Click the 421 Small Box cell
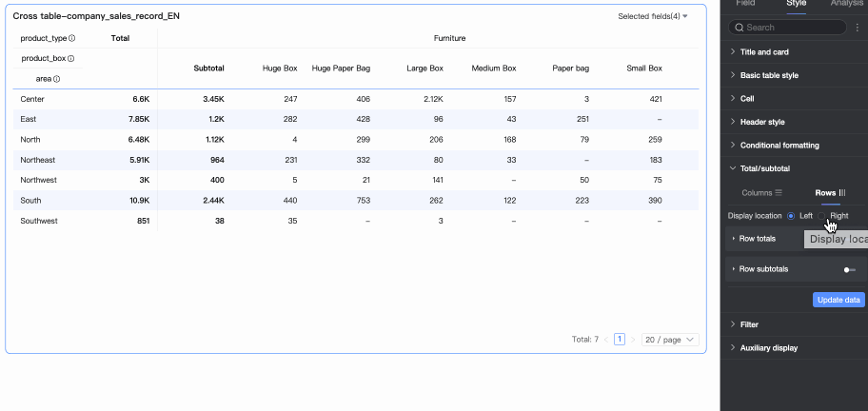This screenshot has width=868, height=411. pos(656,99)
